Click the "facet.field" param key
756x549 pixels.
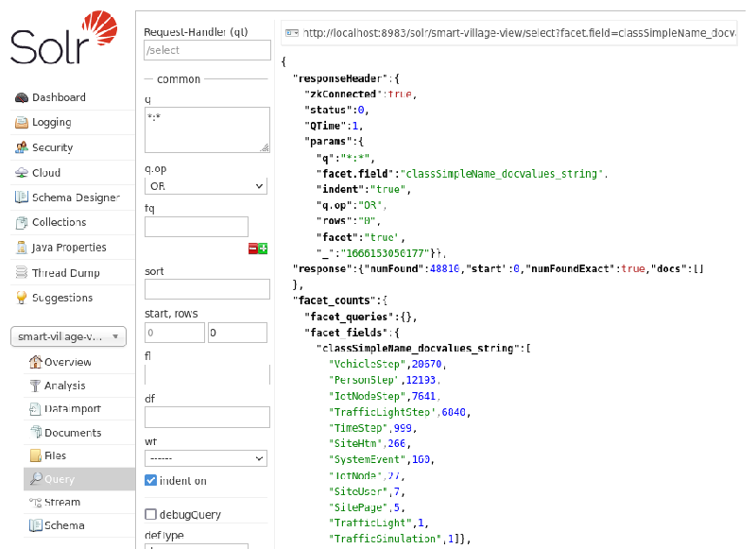tap(355, 174)
